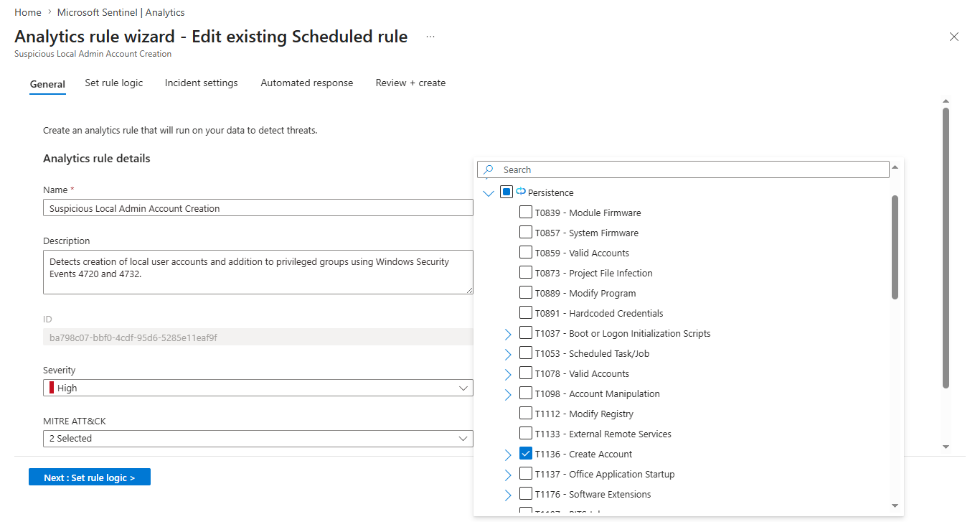Open the Severity dropdown

(x=258, y=388)
